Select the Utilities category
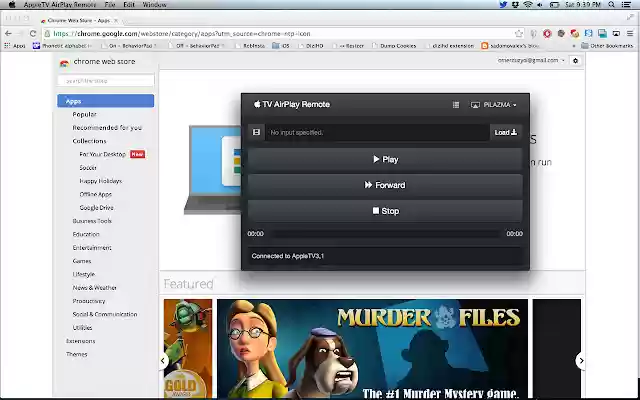 [x=82, y=328]
